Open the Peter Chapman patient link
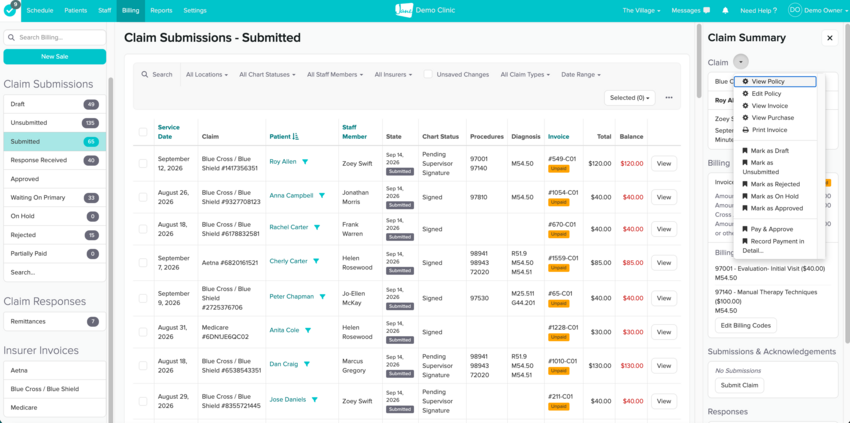This screenshot has width=850, height=423. [292, 297]
